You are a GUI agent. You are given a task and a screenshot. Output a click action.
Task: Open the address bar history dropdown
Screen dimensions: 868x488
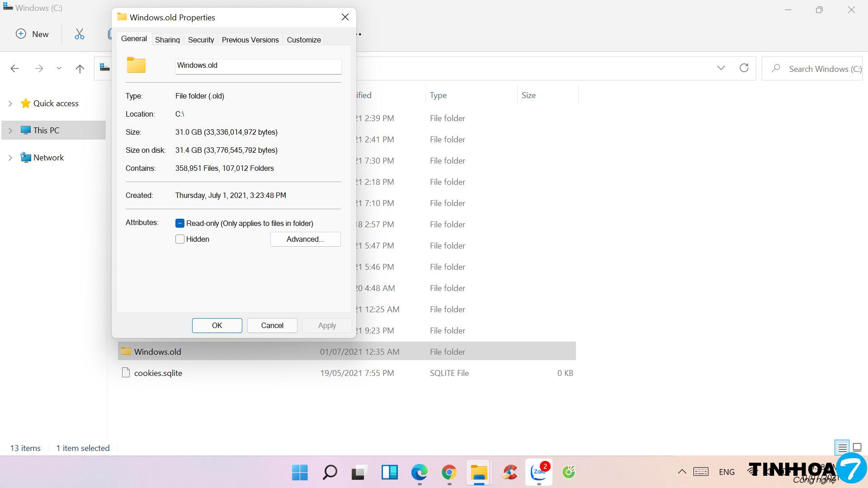tap(721, 68)
